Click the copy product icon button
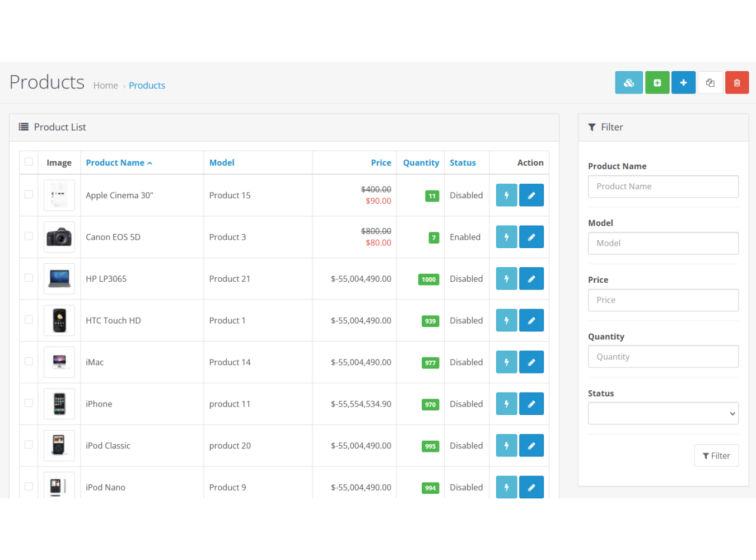The image size is (756, 560). click(x=710, y=83)
